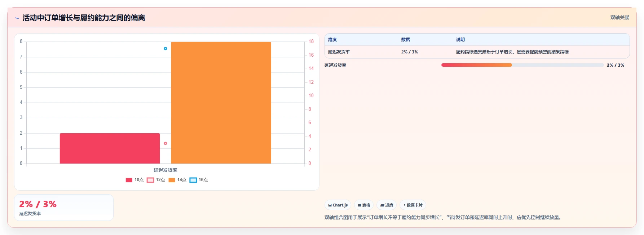Screen dimensions: 644x235
Task: Click the 说明 column header
Action: click(460, 40)
